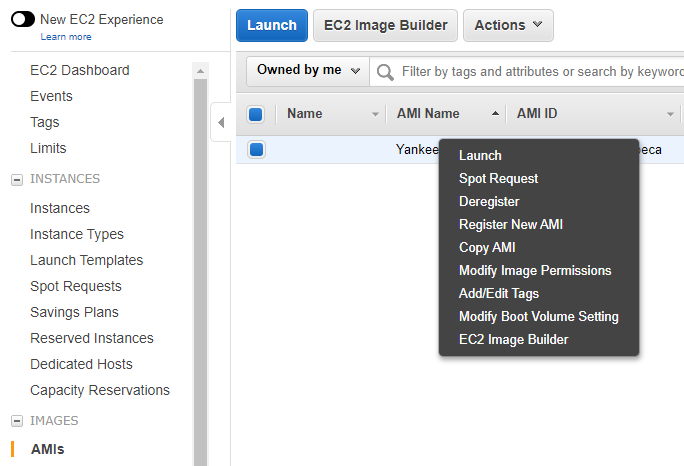This screenshot has height=466, width=684.
Task: Toggle the select-all header checkbox
Action: [256, 114]
